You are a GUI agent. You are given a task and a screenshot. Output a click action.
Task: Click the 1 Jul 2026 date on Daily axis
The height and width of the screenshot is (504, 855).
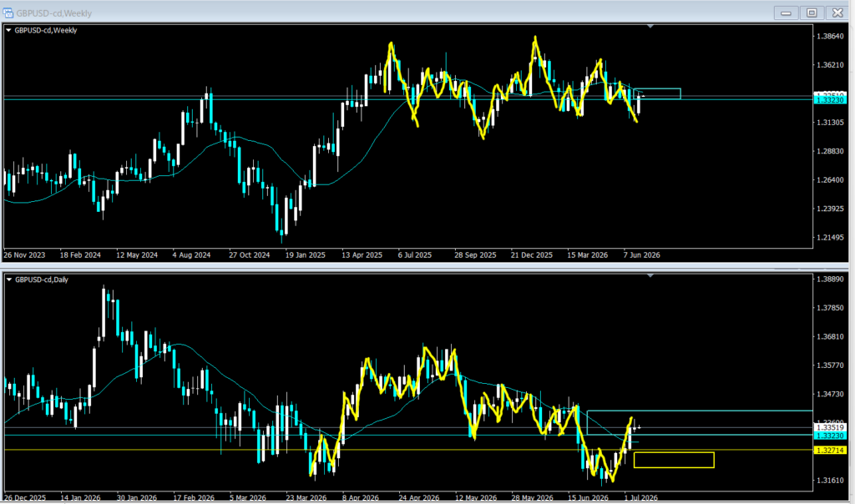(640, 497)
